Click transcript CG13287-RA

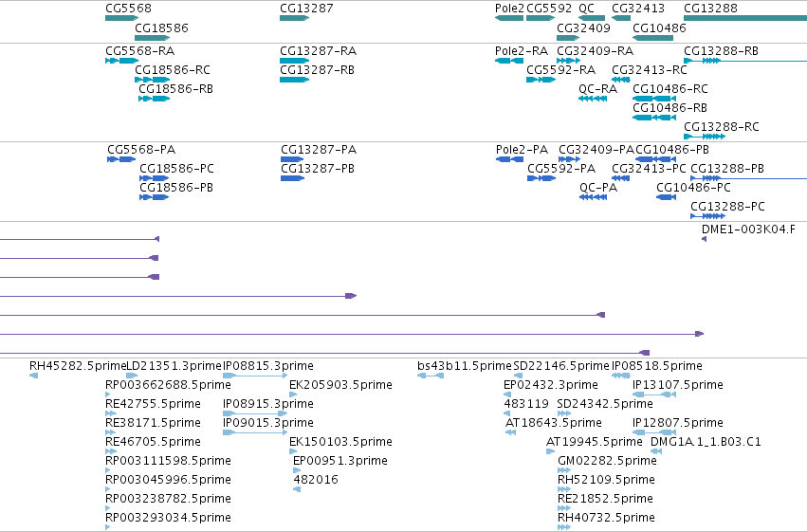pos(294,61)
